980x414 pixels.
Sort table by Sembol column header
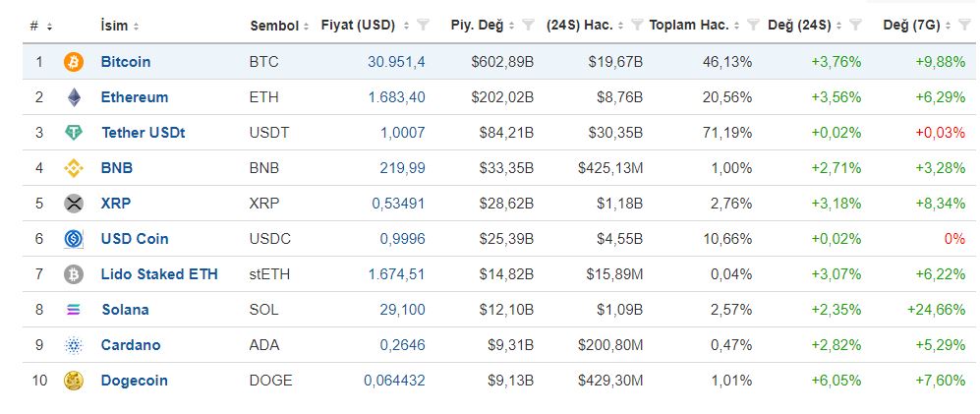click(279, 26)
